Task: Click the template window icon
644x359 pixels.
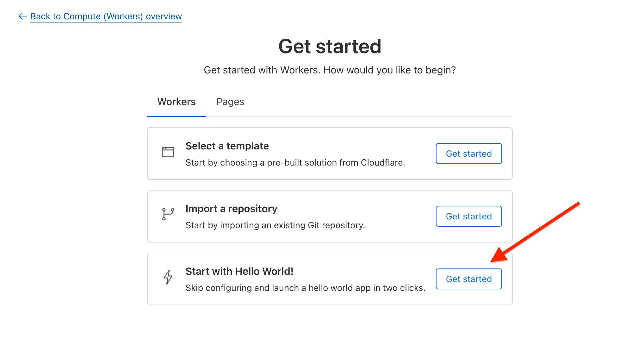Action: tap(168, 152)
